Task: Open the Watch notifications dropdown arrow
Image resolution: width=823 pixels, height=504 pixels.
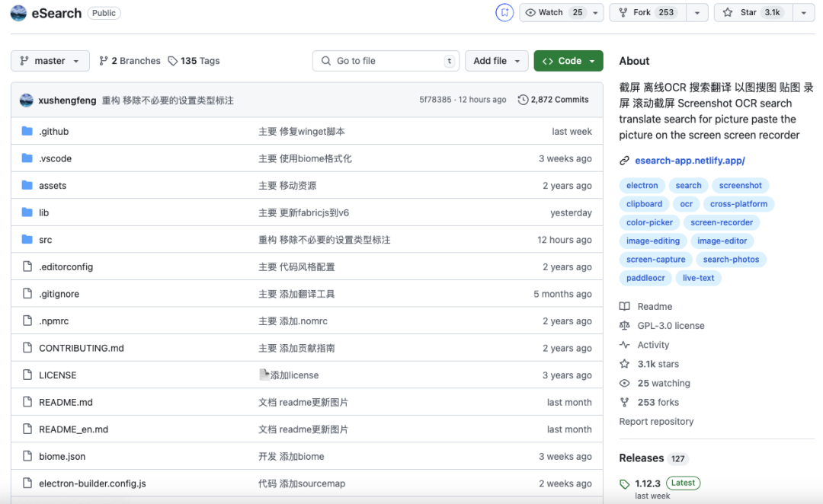Action: tap(595, 13)
